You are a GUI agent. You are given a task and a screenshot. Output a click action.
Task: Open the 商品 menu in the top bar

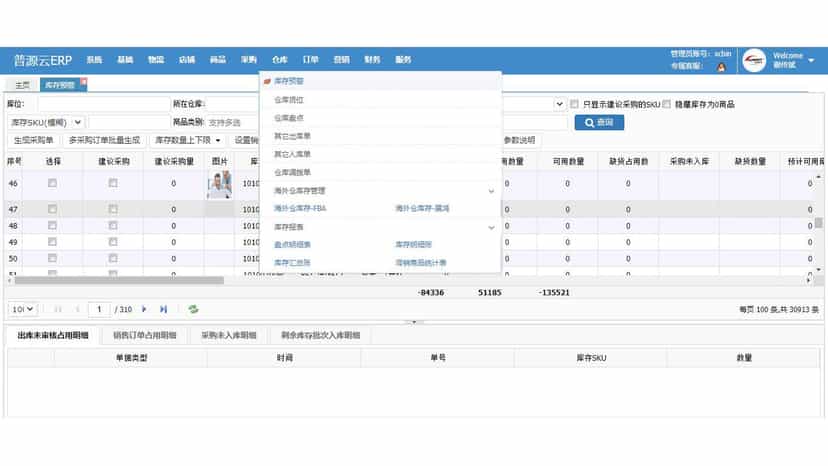point(218,60)
